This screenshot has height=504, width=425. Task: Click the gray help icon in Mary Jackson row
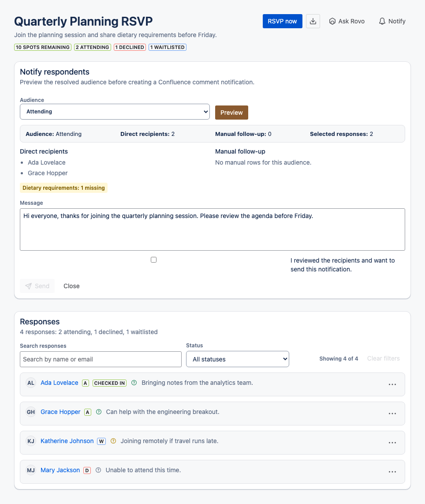pyautogui.click(x=99, y=470)
